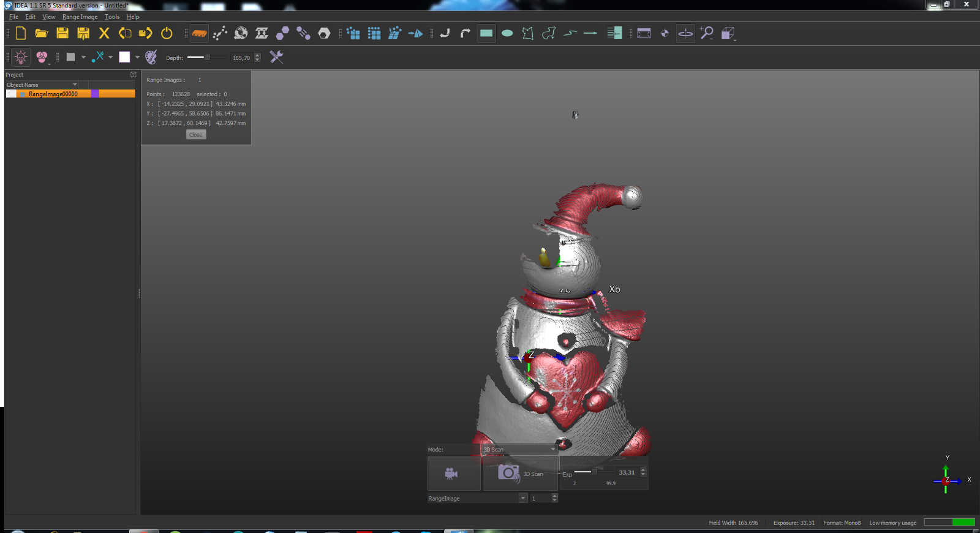Adjust the Depth slider handle
Screen dimensions: 980x533
click(x=207, y=57)
